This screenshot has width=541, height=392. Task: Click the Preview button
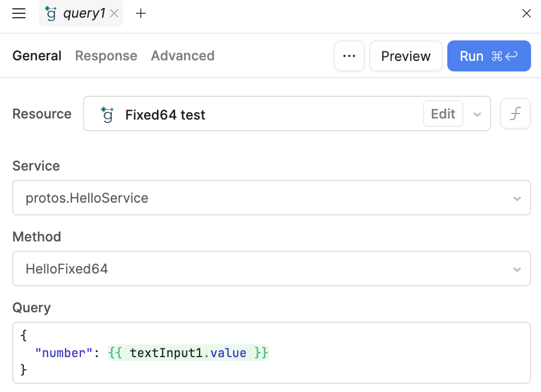click(406, 56)
